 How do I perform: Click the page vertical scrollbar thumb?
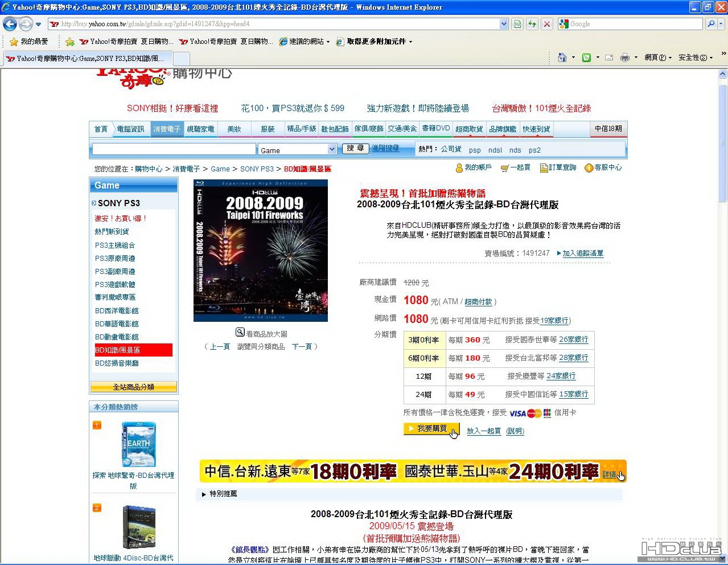(723, 142)
